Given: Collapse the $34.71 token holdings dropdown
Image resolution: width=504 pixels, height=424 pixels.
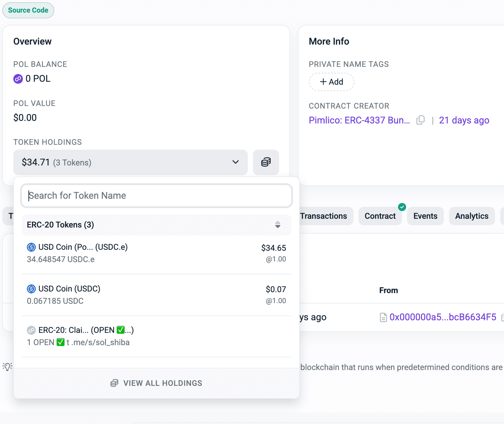Looking at the screenshot, I should coord(130,162).
